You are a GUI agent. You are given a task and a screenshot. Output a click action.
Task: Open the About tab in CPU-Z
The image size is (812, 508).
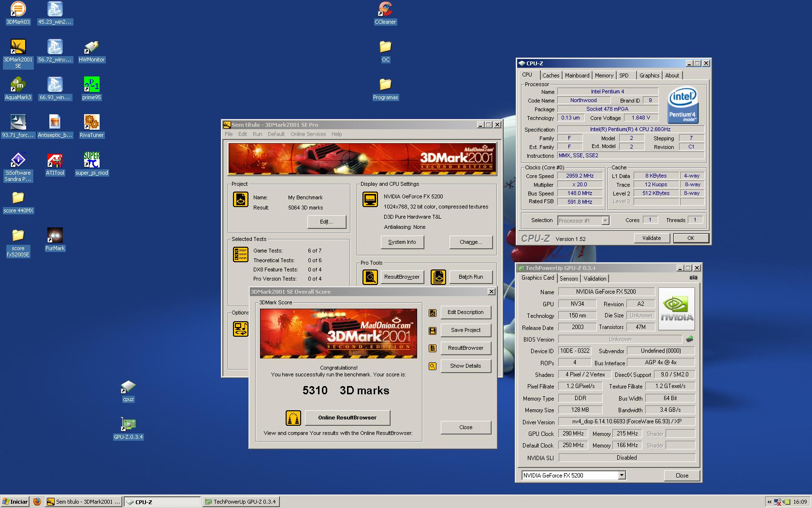tap(672, 75)
